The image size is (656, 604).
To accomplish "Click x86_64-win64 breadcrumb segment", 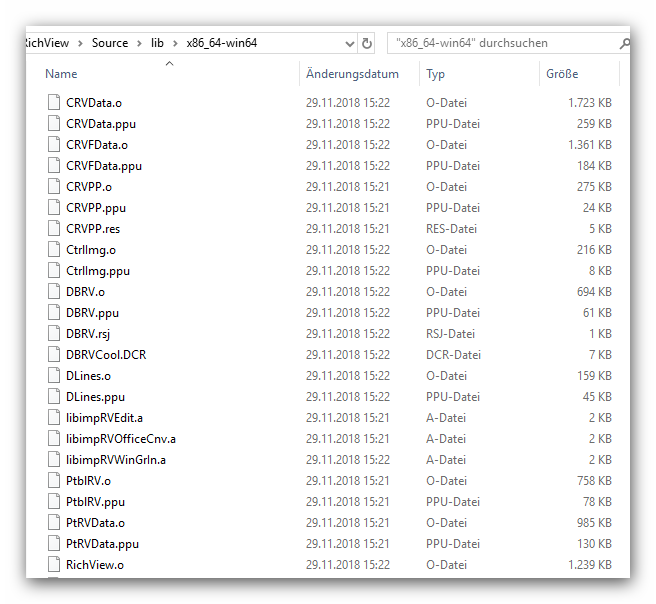I will 222,43.
